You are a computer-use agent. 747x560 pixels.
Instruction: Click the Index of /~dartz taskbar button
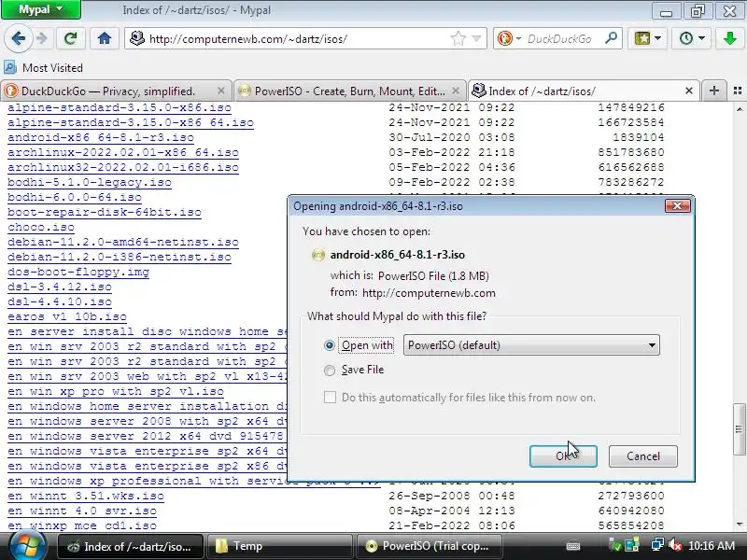pyautogui.click(x=131, y=546)
